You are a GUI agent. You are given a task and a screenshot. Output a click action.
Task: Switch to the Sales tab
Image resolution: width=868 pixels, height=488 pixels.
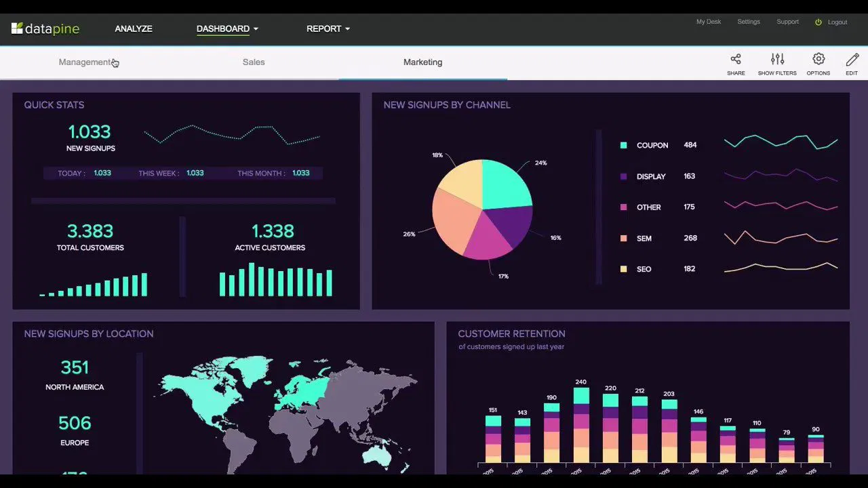[254, 62]
